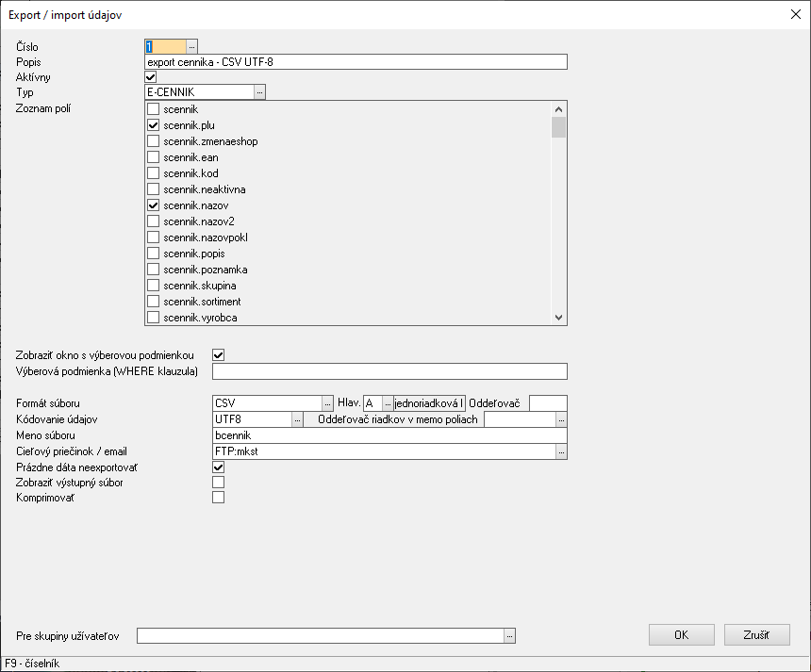Viewport: 811px width, 672px height.
Task: Click the Popis text field
Action: pos(356,62)
